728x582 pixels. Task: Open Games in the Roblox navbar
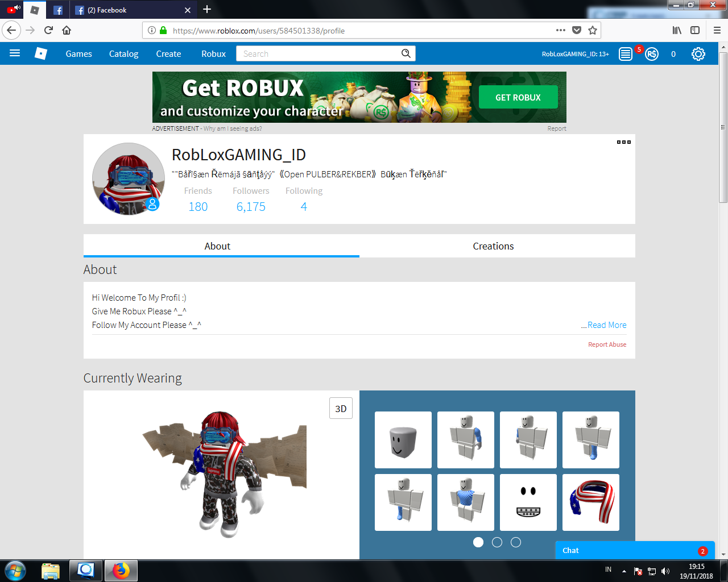click(78, 54)
